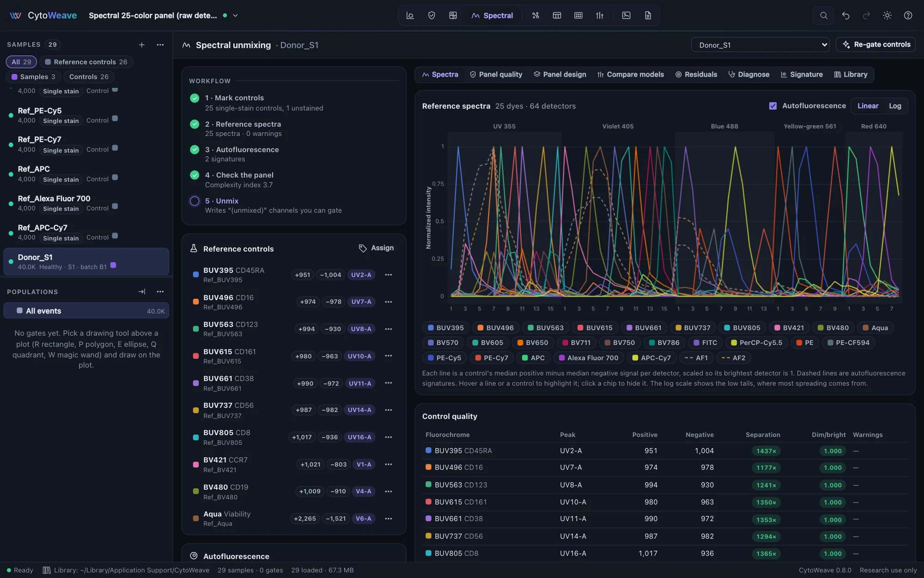Image resolution: width=924 pixels, height=578 pixels.
Task: Open the table view icon in toolbar
Action: tap(557, 15)
